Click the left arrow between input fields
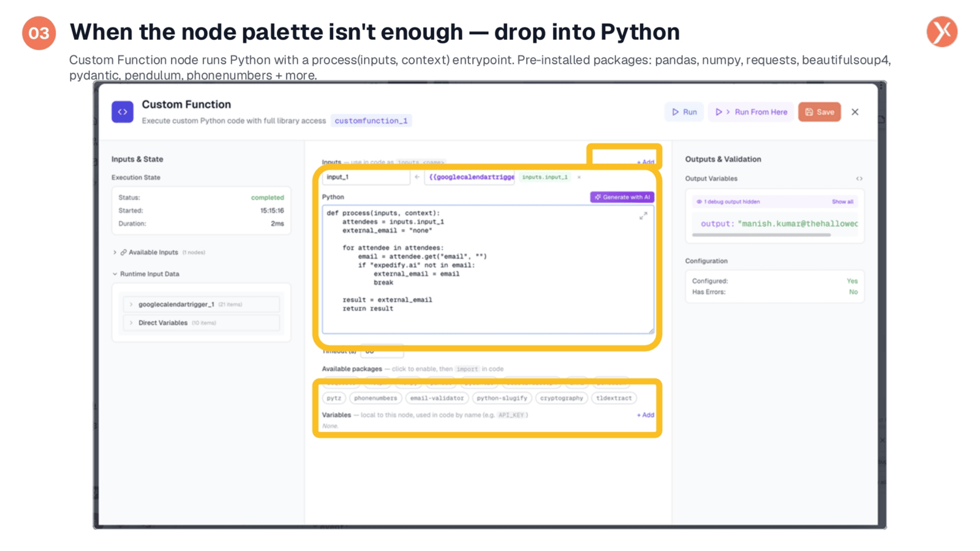Image resolution: width=980 pixels, height=551 pixels. [x=417, y=177]
